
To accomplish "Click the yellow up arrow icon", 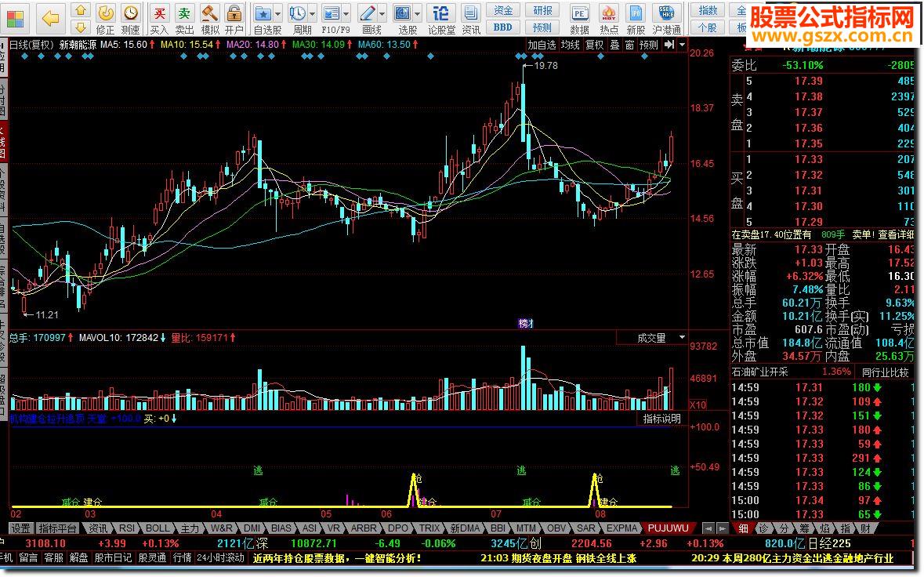I will click(80, 10).
